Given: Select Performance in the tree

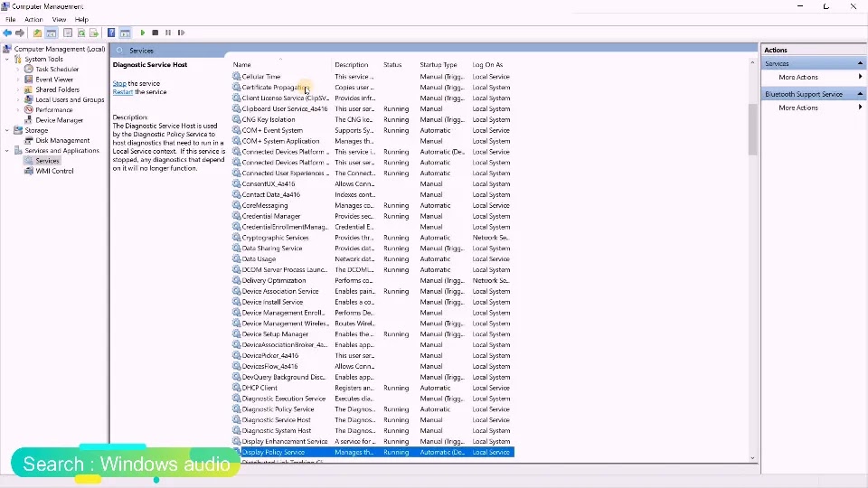Looking at the screenshot, I should 54,109.
